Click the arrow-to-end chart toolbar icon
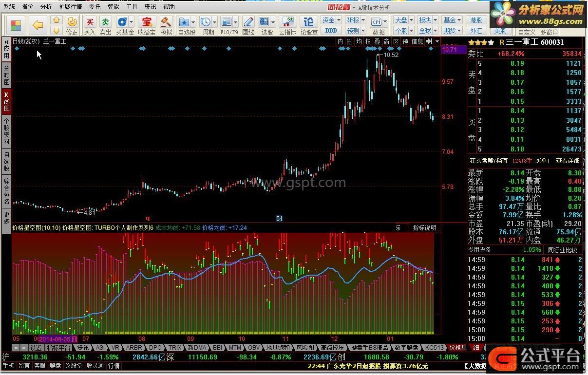Viewport: 588px width, 375px height. click(429, 41)
